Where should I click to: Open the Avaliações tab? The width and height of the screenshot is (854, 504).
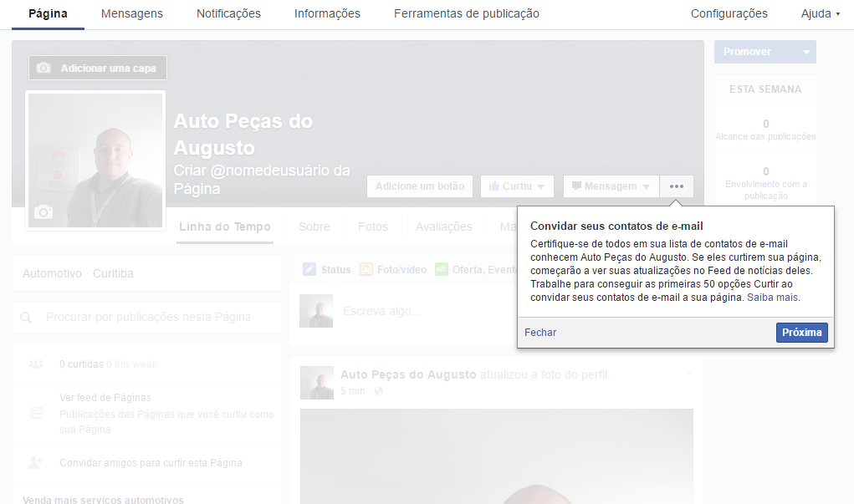(x=444, y=227)
